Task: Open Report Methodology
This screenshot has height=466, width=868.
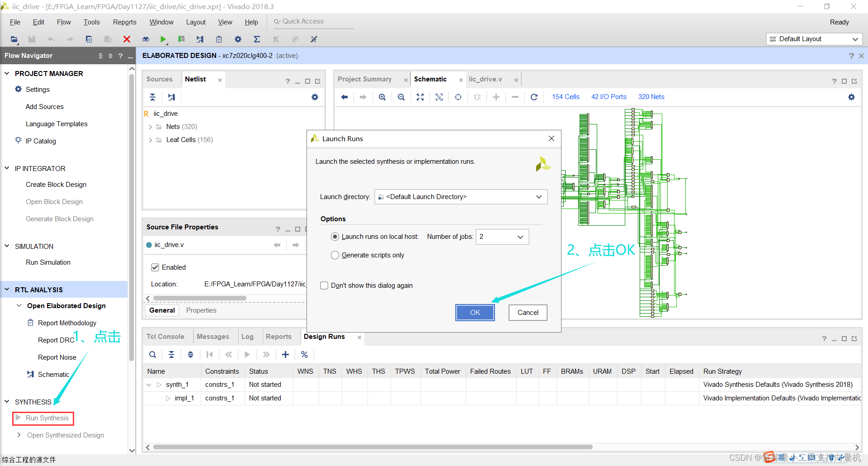Action: point(67,323)
